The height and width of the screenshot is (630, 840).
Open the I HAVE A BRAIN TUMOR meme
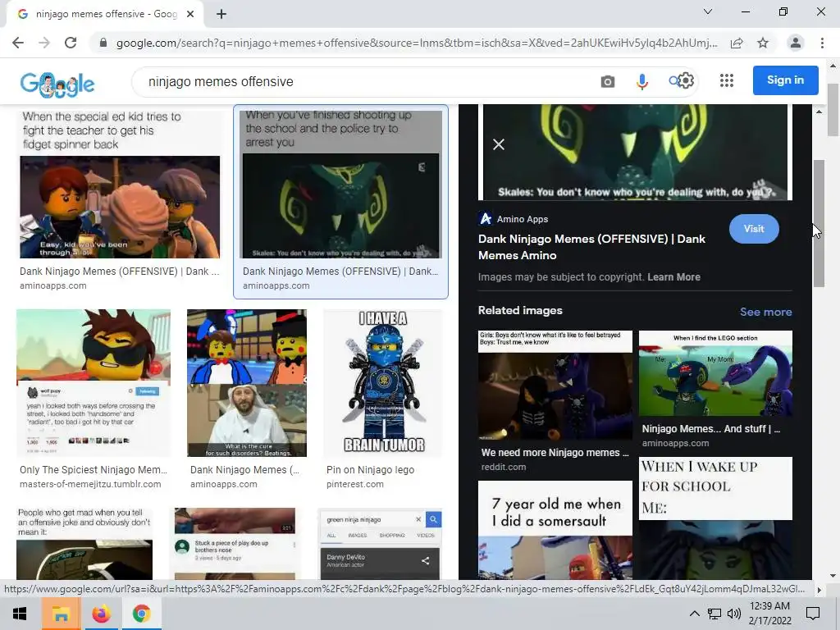pyautogui.click(x=383, y=383)
